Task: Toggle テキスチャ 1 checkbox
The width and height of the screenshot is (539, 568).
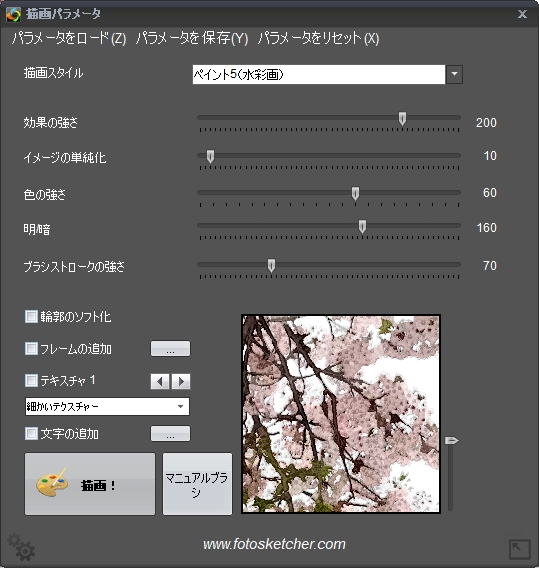Action: tap(31, 380)
